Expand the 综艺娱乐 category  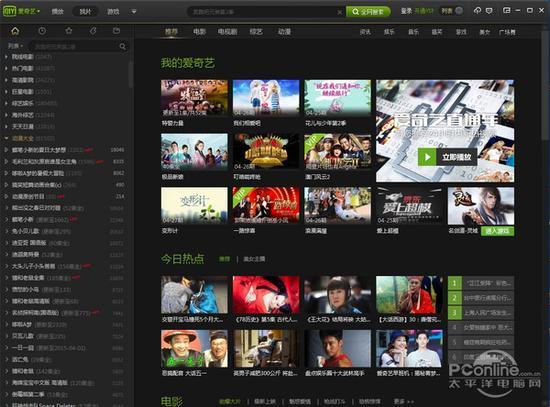tap(6, 103)
